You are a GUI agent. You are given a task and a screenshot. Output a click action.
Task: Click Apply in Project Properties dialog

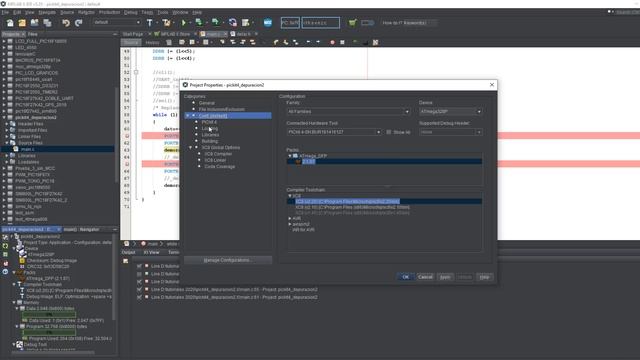click(x=445, y=277)
